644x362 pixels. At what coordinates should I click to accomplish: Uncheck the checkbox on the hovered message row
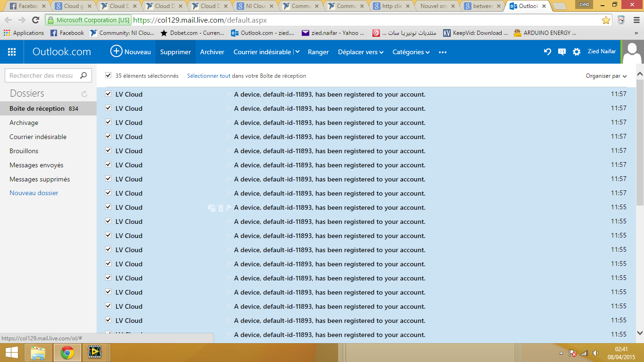pyautogui.click(x=108, y=207)
